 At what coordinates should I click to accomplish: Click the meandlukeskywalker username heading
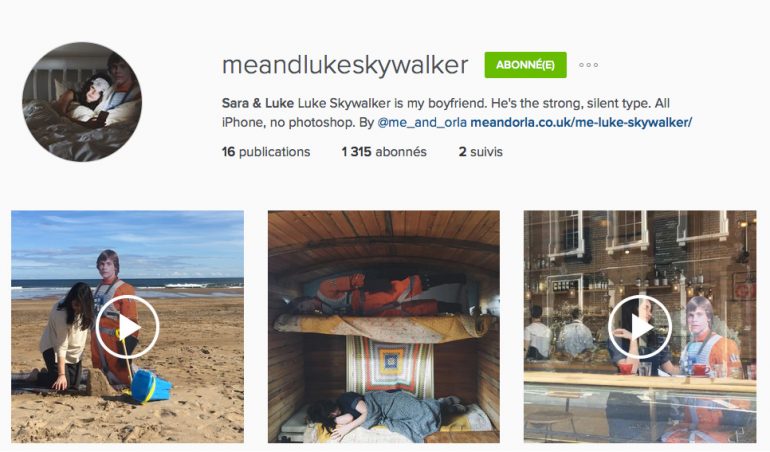(x=345, y=65)
